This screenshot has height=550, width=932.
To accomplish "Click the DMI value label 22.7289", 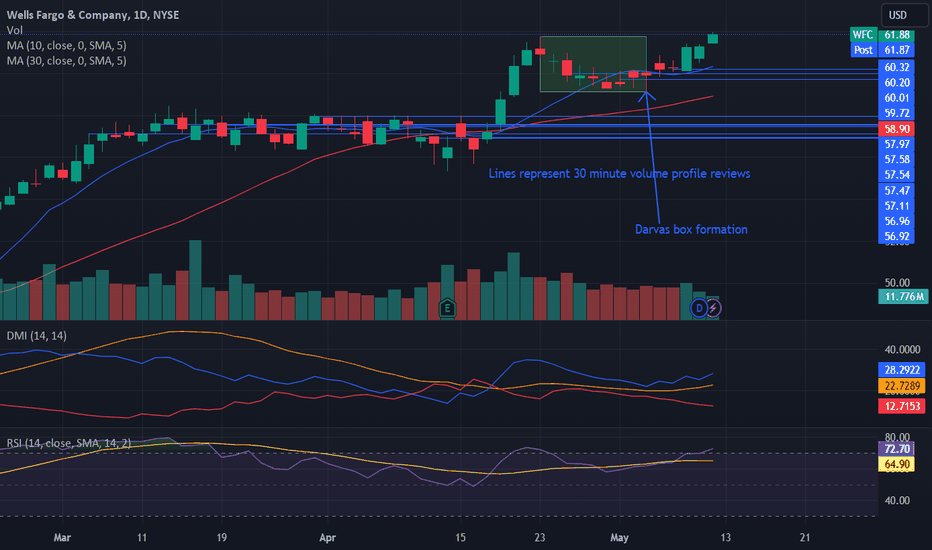I will pyautogui.click(x=902, y=386).
